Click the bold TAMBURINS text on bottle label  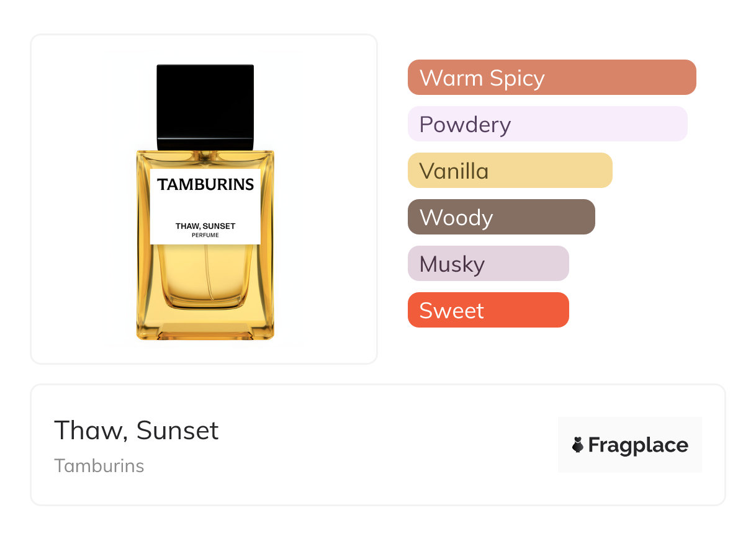(x=205, y=184)
